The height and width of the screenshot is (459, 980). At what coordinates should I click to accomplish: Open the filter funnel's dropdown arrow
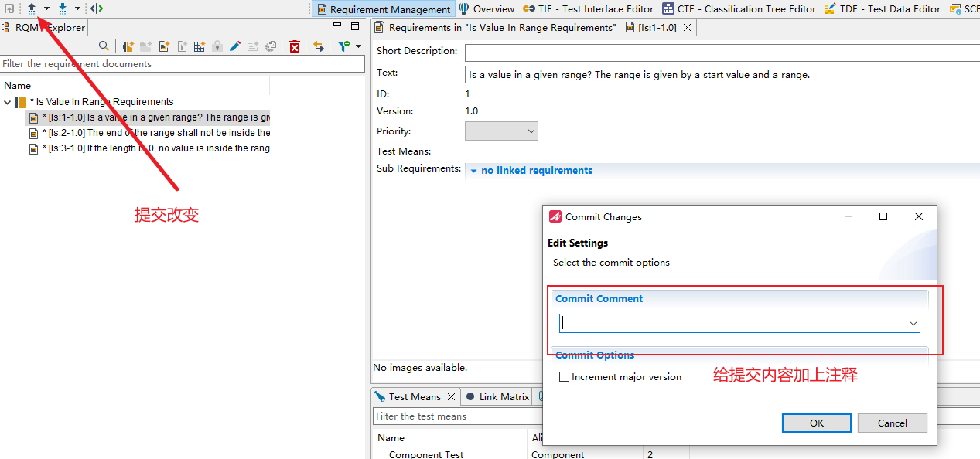(358, 46)
